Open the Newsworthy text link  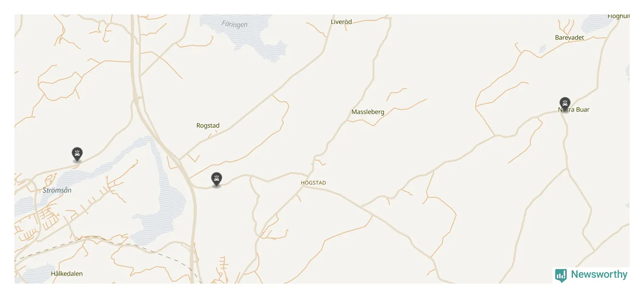click(x=599, y=274)
